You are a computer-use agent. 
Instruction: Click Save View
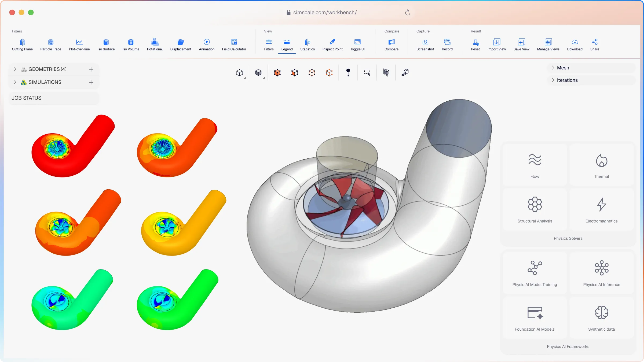pyautogui.click(x=521, y=45)
